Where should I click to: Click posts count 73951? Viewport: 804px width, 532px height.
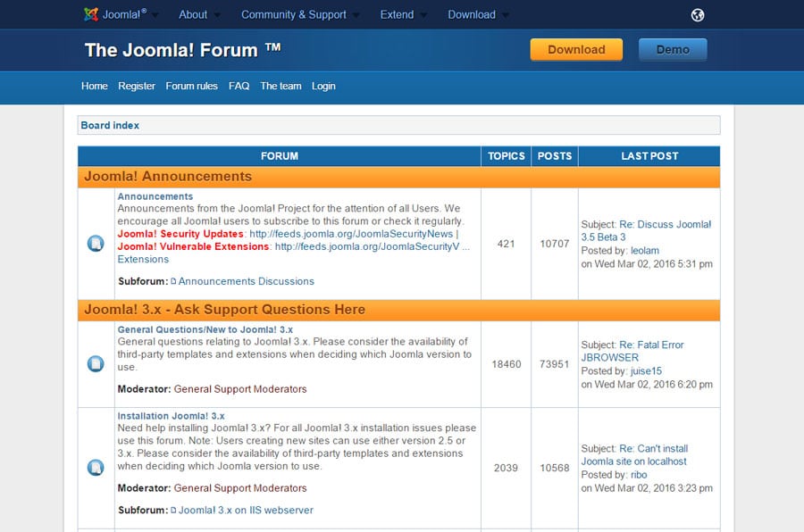[x=554, y=364]
